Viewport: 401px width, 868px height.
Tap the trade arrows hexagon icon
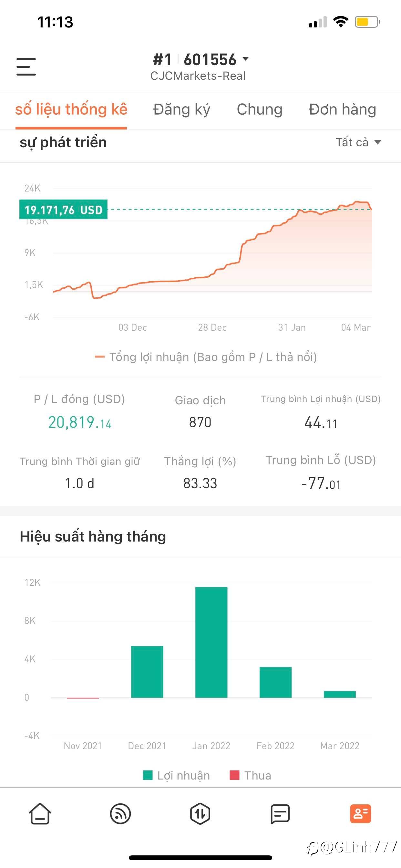[x=200, y=813]
